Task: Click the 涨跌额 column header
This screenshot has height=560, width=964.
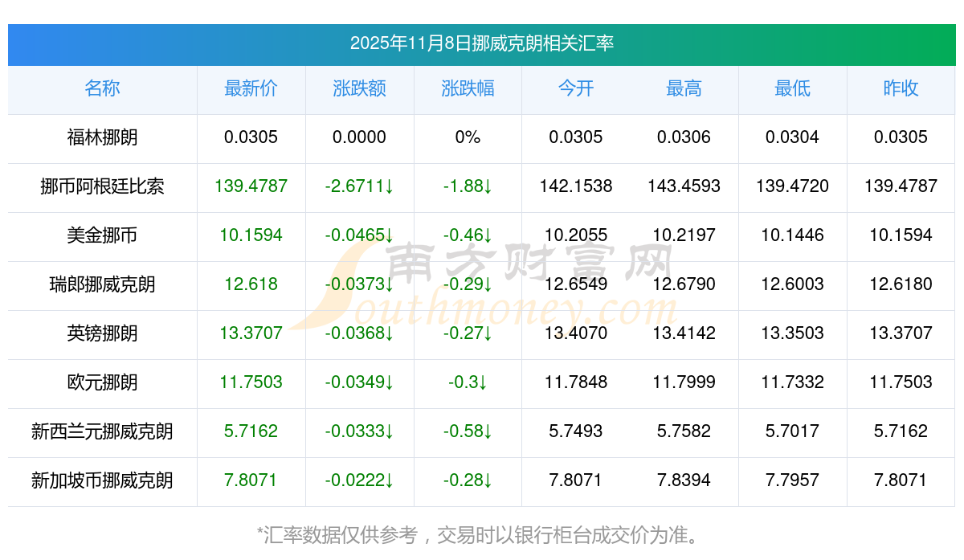Action: pos(359,88)
